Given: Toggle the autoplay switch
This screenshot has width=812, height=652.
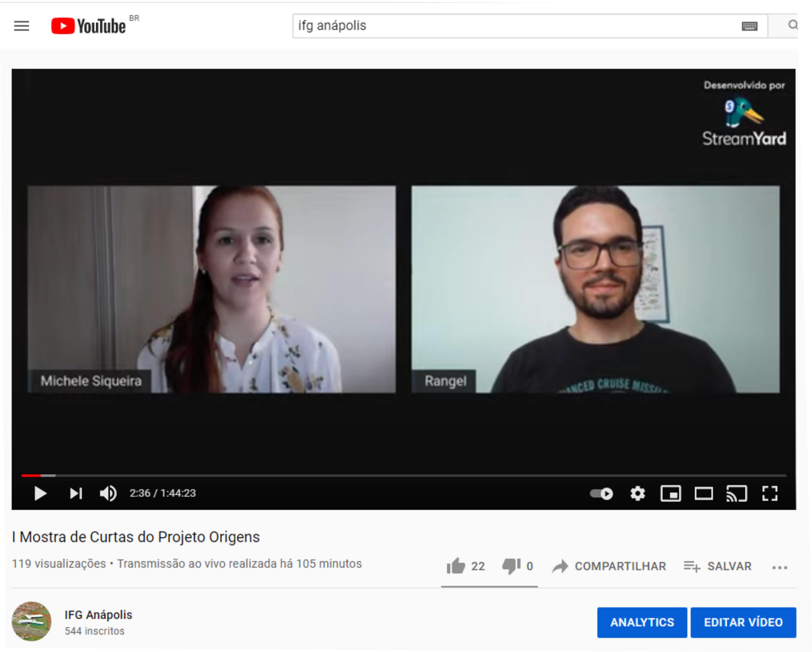Looking at the screenshot, I should click(x=601, y=493).
